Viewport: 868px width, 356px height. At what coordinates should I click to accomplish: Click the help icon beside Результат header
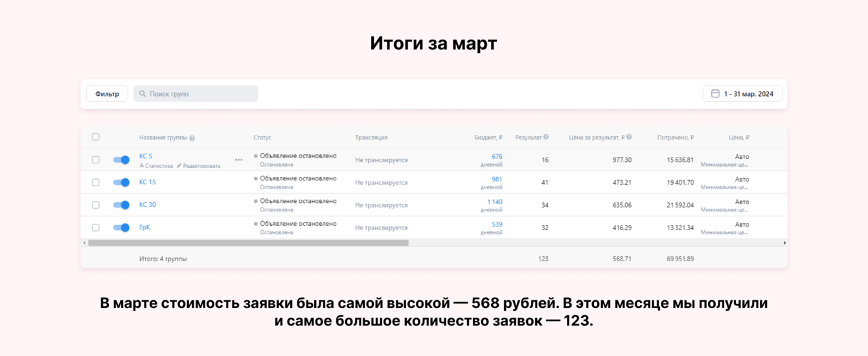tap(546, 137)
